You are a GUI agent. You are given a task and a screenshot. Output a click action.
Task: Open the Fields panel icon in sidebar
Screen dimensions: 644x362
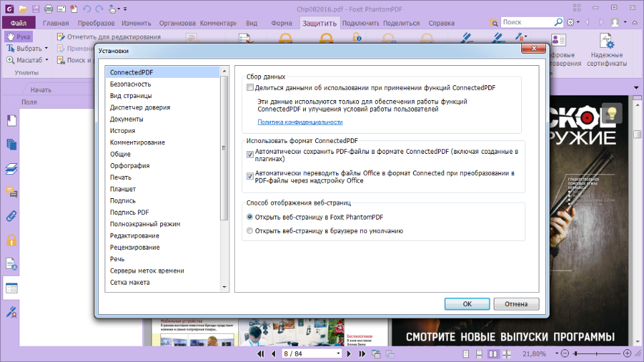click(11, 288)
